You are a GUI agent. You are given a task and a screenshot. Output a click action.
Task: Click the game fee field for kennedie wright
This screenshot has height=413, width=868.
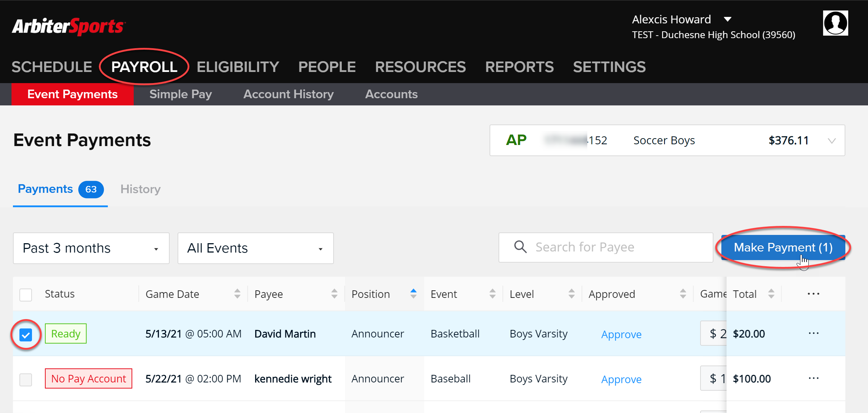tap(713, 378)
